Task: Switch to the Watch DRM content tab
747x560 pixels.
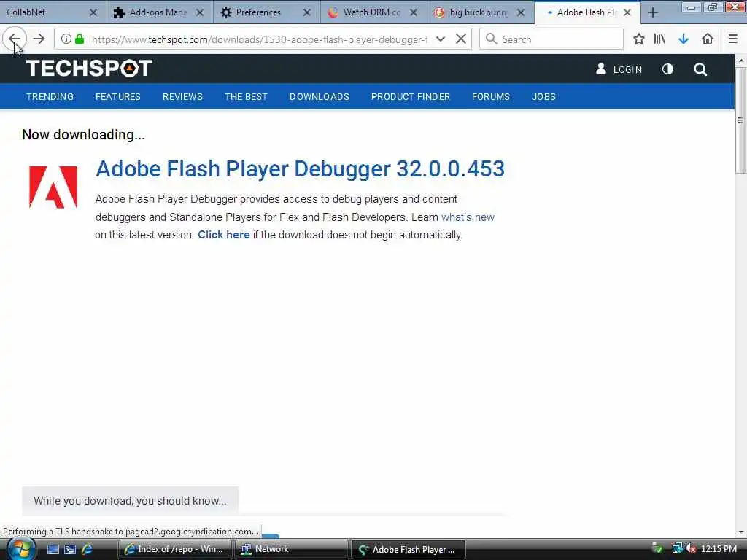Action: coord(371,12)
